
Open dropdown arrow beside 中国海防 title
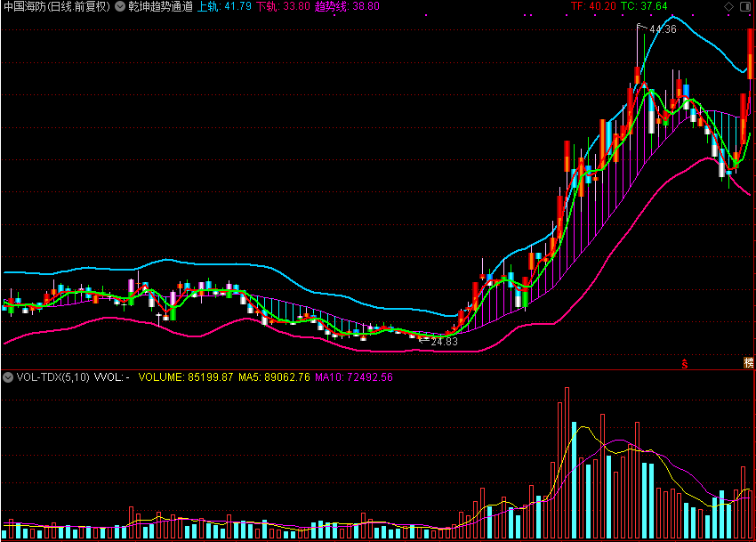120,6
